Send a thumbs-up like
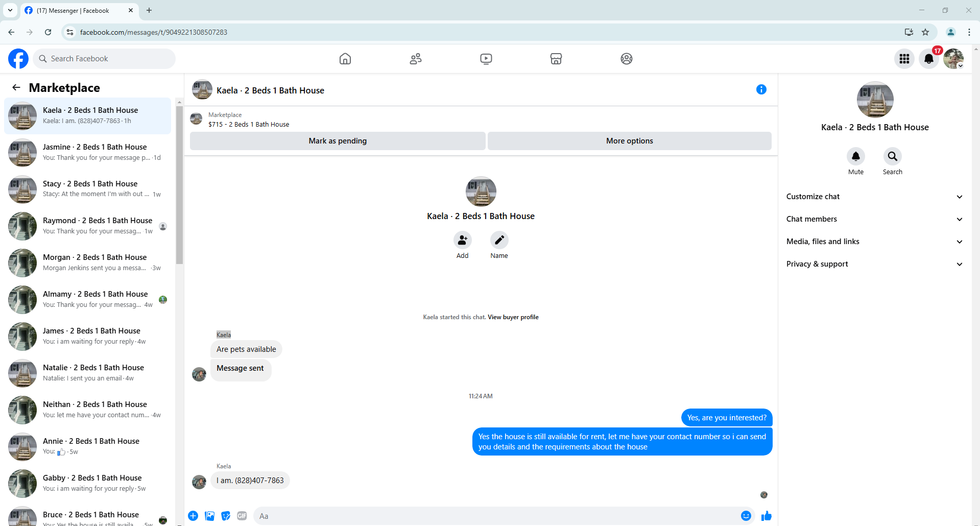The height and width of the screenshot is (526, 980). [x=767, y=516]
